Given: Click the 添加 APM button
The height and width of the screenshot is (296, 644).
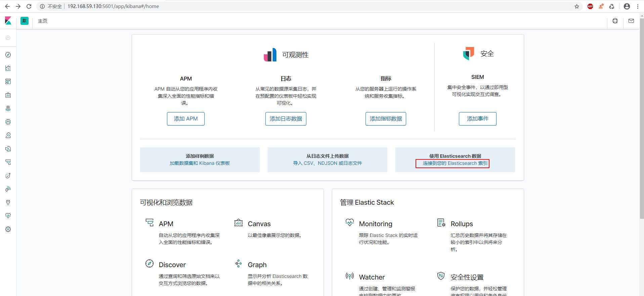Looking at the screenshot, I should tap(186, 119).
